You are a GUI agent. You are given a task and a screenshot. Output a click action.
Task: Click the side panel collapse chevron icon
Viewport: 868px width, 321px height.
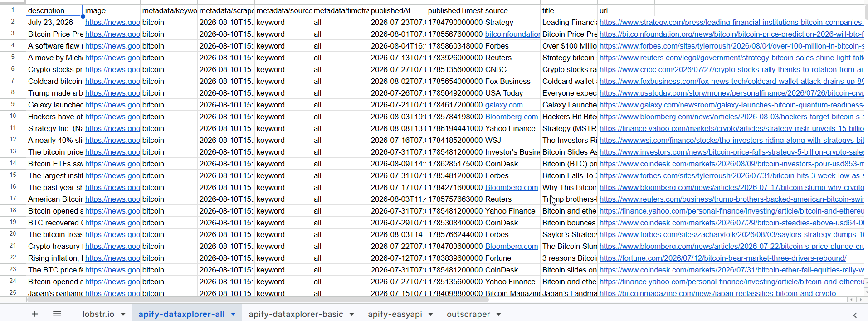[855, 315]
